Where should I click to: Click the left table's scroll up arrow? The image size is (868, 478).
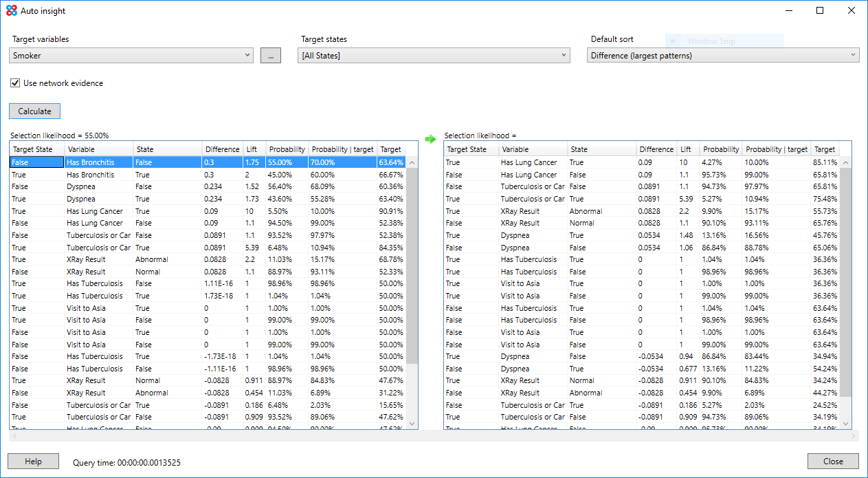tap(412, 163)
